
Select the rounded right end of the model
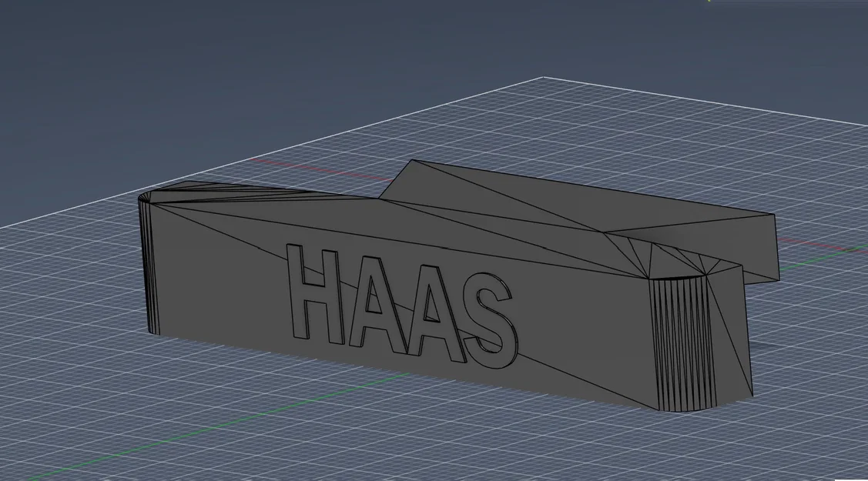[682, 344]
